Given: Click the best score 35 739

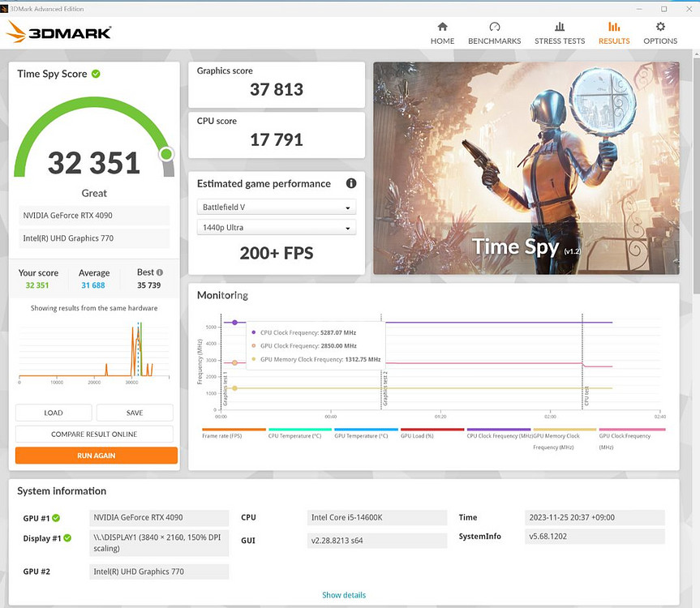Looking at the screenshot, I should click(x=148, y=285).
